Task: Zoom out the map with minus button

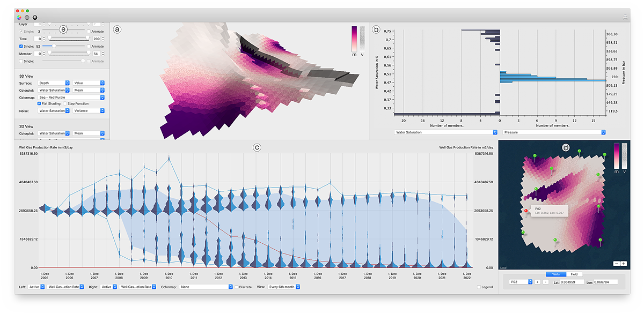Action: [x=616, y=263]
